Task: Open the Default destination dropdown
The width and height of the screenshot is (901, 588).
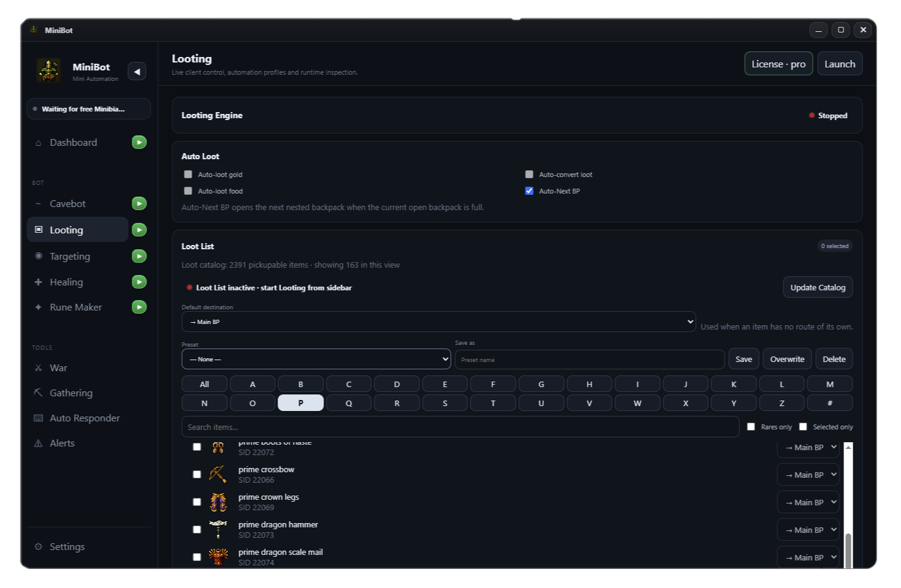Action: tap(439, 322)
